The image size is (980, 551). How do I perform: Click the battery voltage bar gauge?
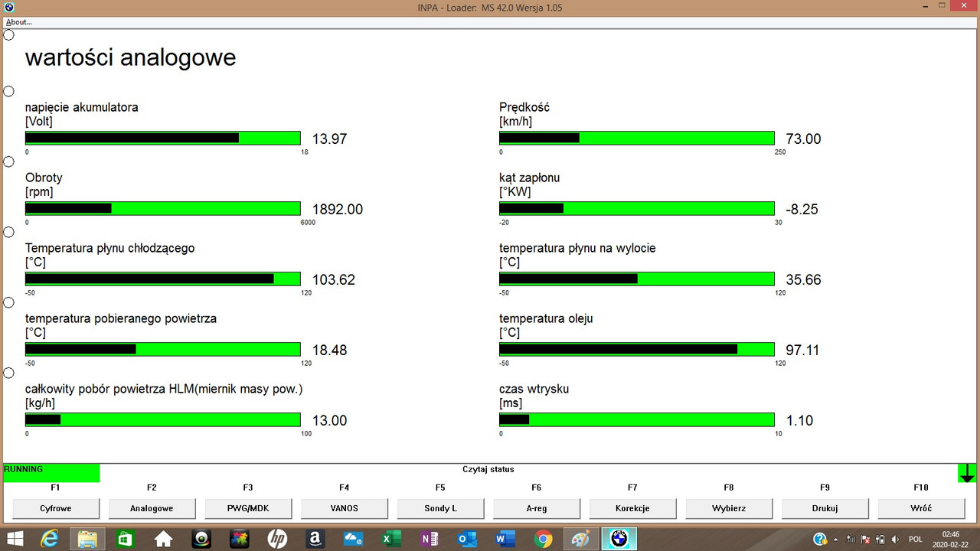pyautogui.click(x=163, y=139)
